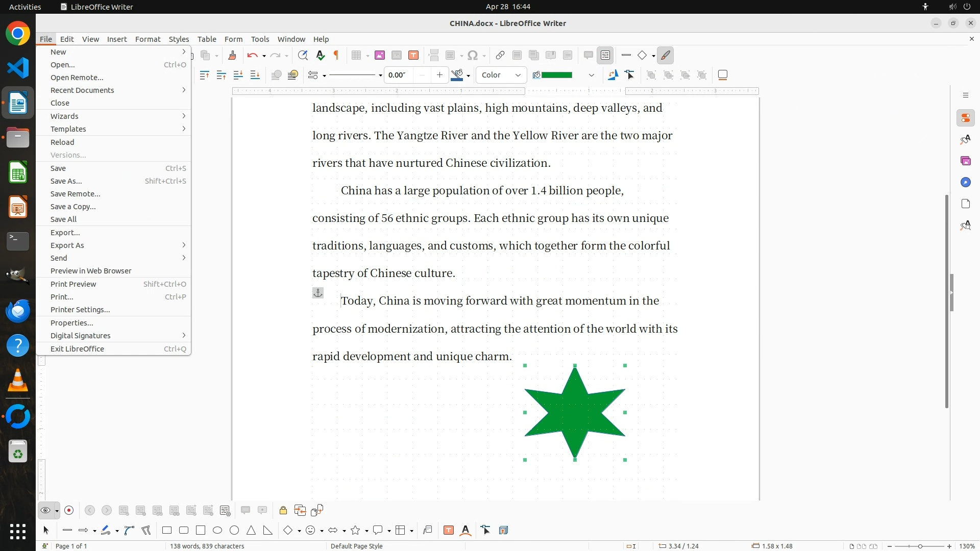Toggle Record Changes button
This screenshot has height=551, width=980.
pyautogui.click(x=69, y=510)
